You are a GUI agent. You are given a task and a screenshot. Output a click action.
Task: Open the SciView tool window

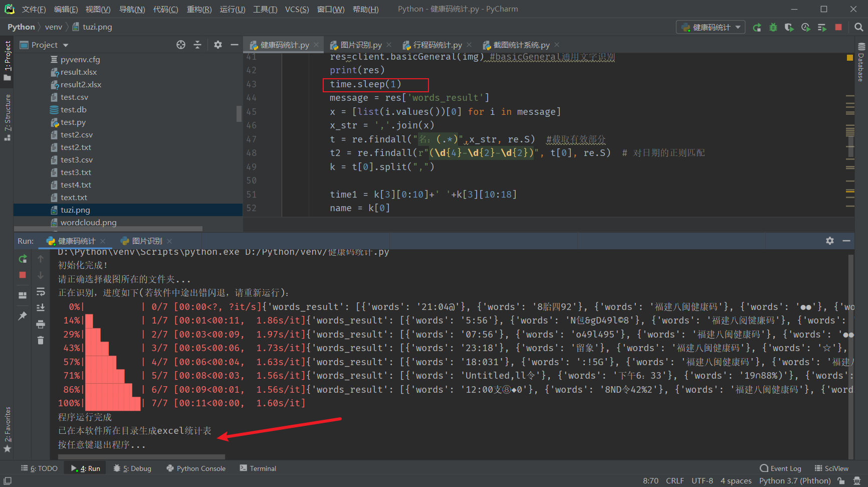click(x=831, y=468)
